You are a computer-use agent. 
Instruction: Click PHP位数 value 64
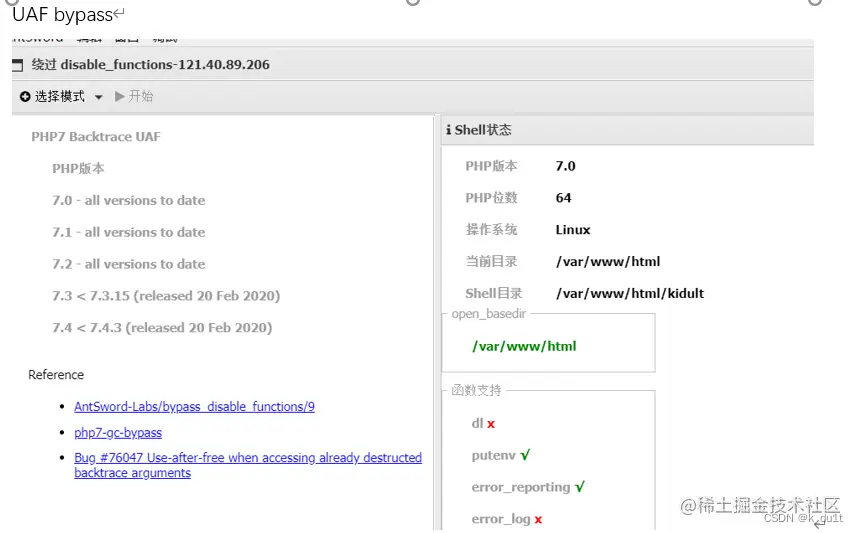(563, 198)
